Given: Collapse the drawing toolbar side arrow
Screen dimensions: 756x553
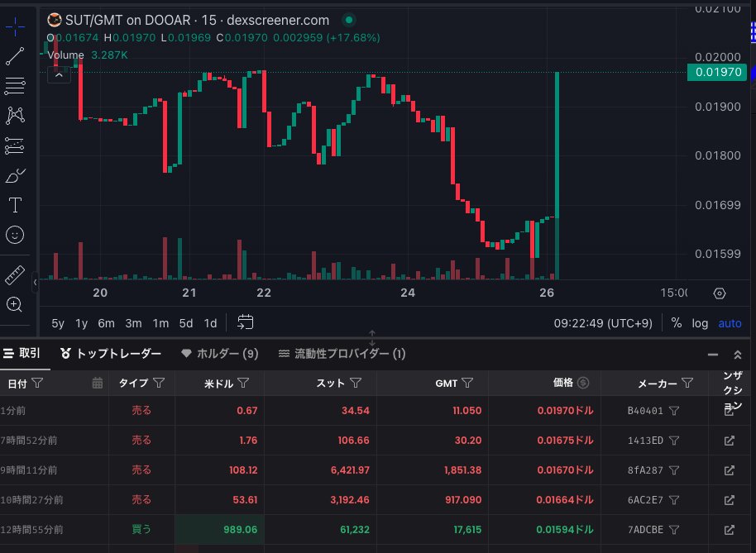Looking at the screenshot, I should coord(35,282).
